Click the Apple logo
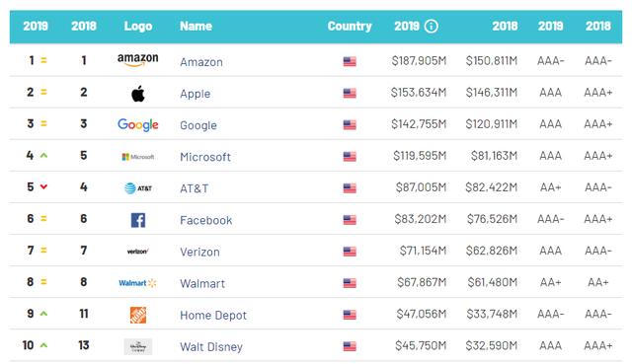This screenshot has height=364, width=632. pos(138,94)
